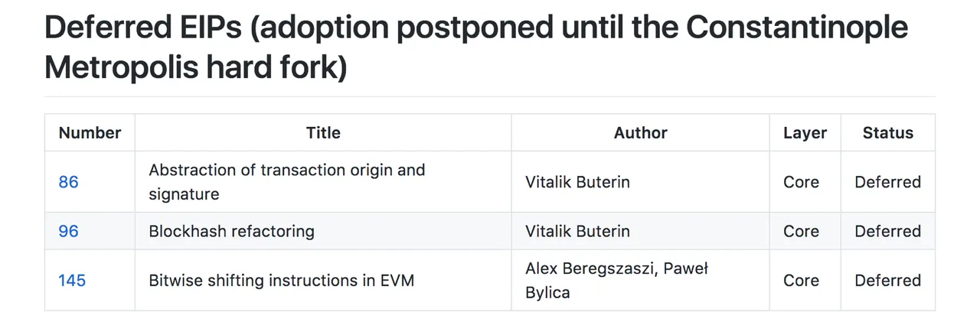This screenshot has height=322, width=980.
Task: Click the Number column header
Action: tap(90, 133)
